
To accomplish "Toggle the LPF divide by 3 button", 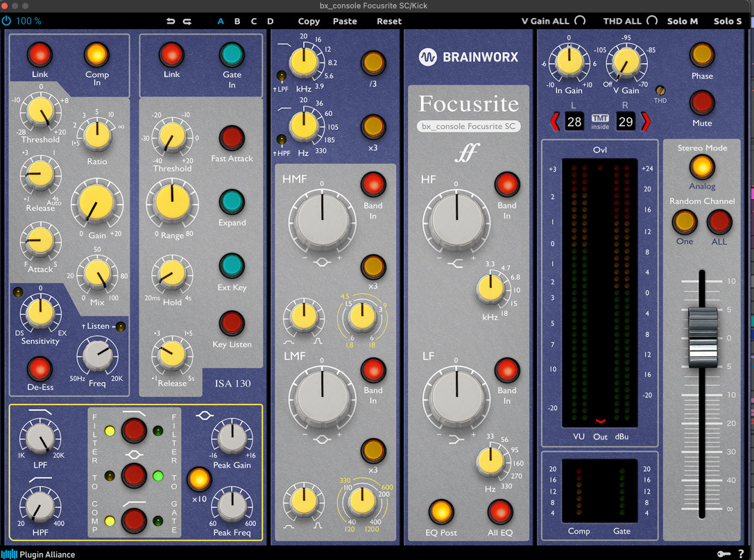I will coord(373,62).
